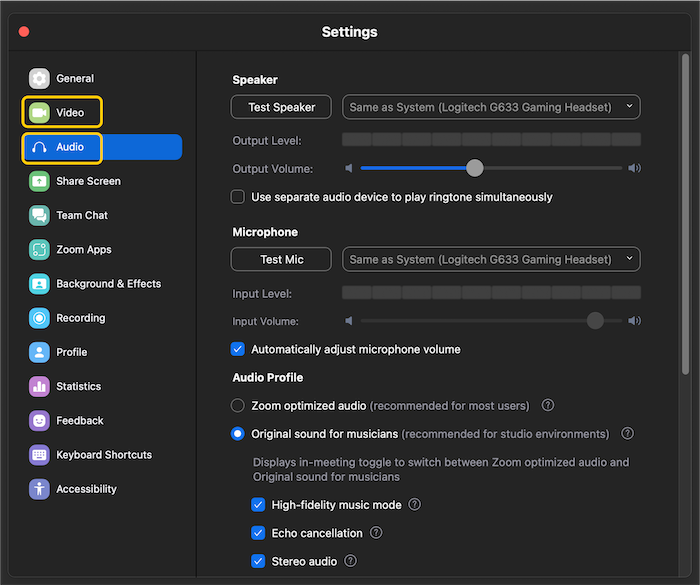Select Zoom optimized audio radio option
Screen dimensions: 700x585
coord(238,405)
